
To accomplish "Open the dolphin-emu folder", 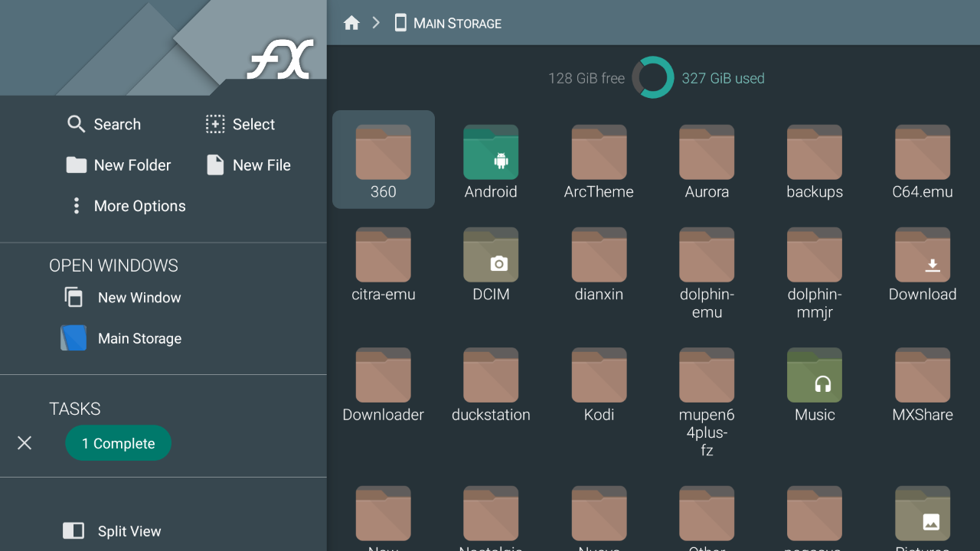I will (x=707, y=273).
